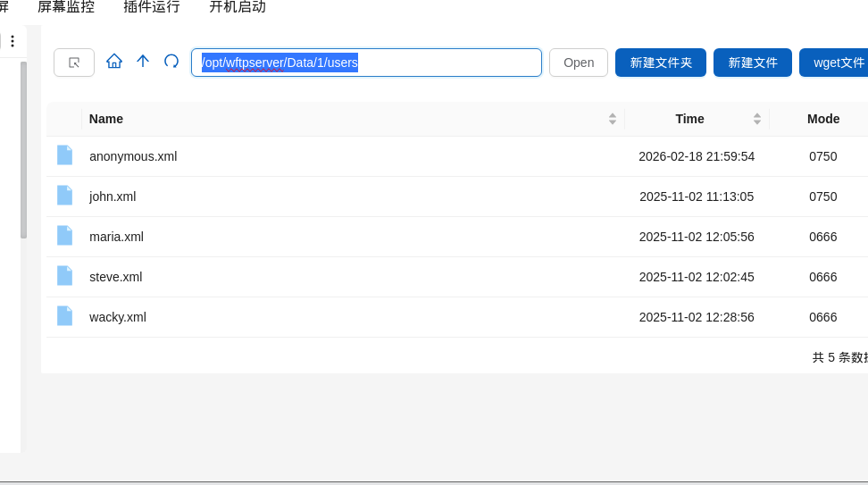
Task: Refresh the file listing
Action: tap(171, 62)
